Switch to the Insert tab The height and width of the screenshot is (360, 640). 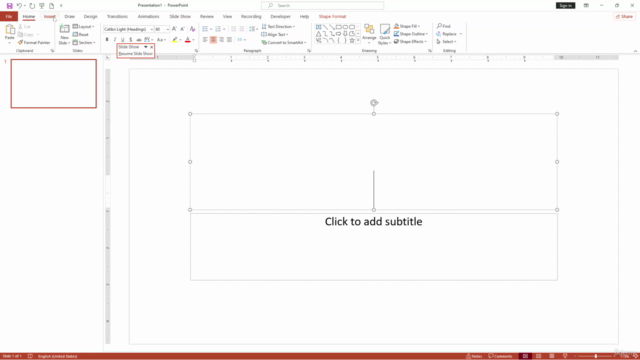49,16
